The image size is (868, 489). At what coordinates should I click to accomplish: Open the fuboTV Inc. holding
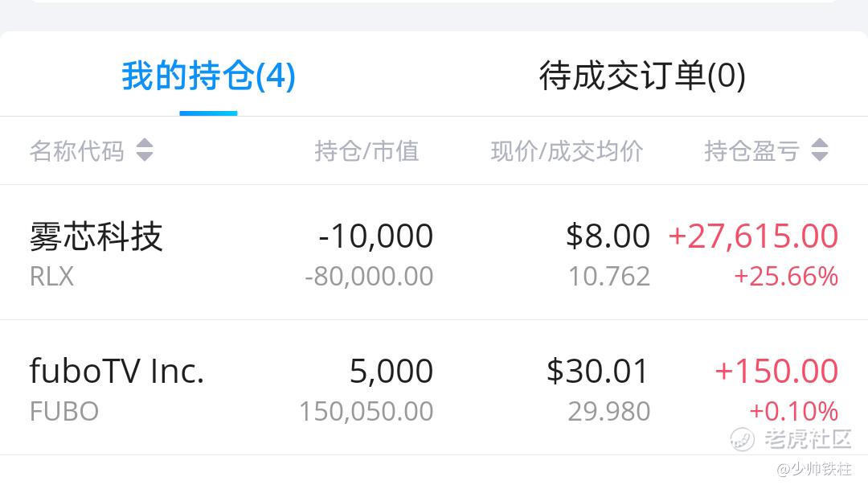117,371
